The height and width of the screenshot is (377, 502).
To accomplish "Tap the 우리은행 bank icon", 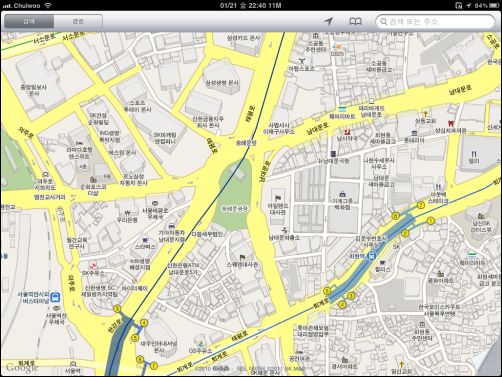I will pyautogui.click(x=127, y=213).
